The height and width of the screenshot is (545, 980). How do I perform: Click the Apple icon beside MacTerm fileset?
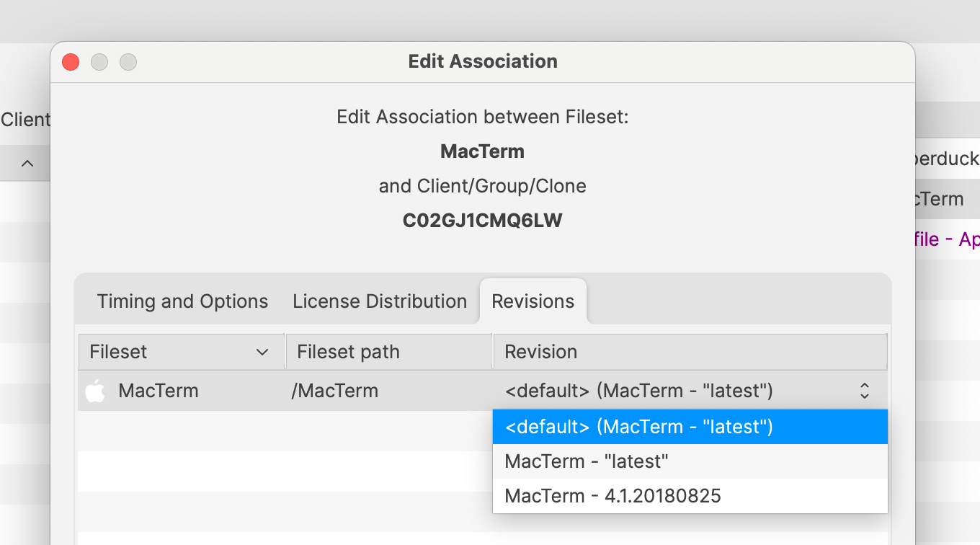(x=95, y=391)
